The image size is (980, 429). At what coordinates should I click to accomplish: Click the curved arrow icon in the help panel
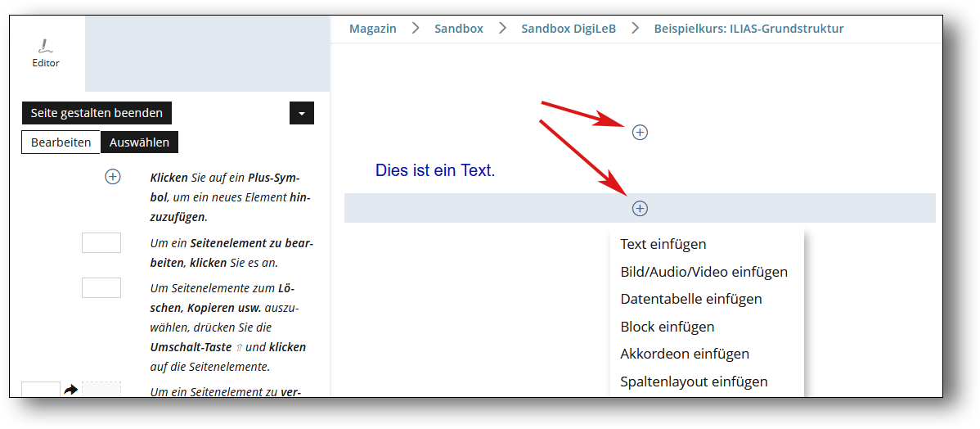71,391
